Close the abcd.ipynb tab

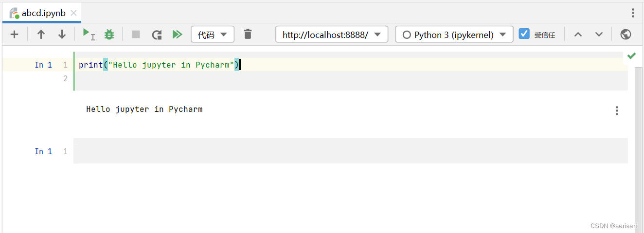pyautogui.click(x=74, y=13)
